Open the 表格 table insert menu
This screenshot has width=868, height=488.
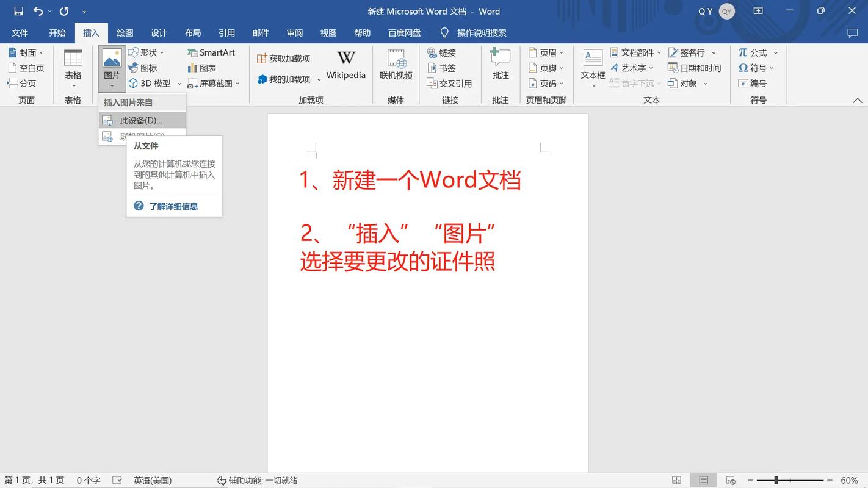point(73,68)
